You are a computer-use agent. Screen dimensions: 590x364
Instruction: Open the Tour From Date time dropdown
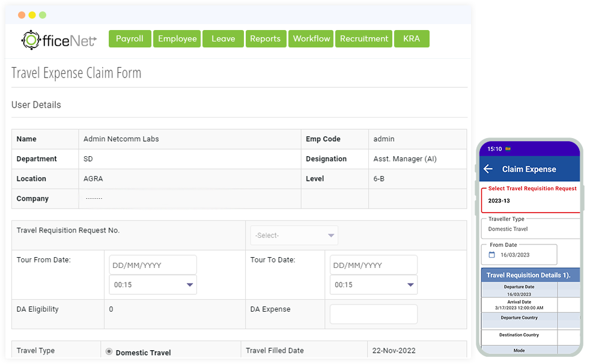click(x=153, y=284)
